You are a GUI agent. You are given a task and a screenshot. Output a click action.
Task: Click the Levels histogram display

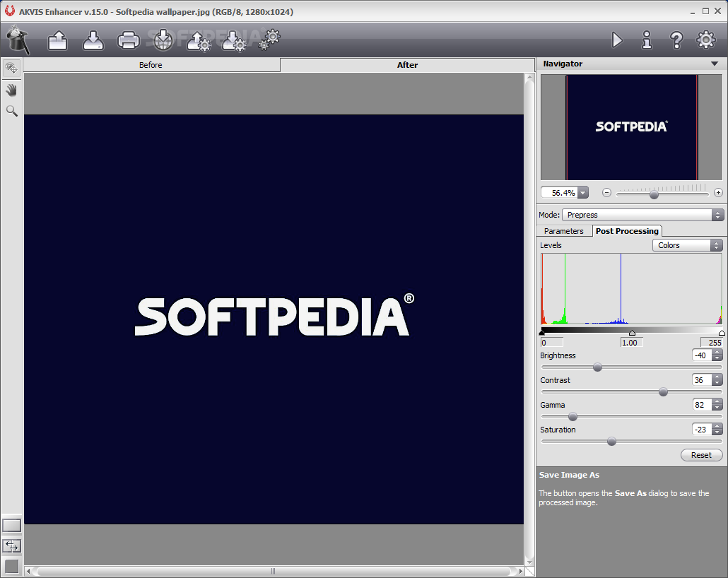point(631,289)
